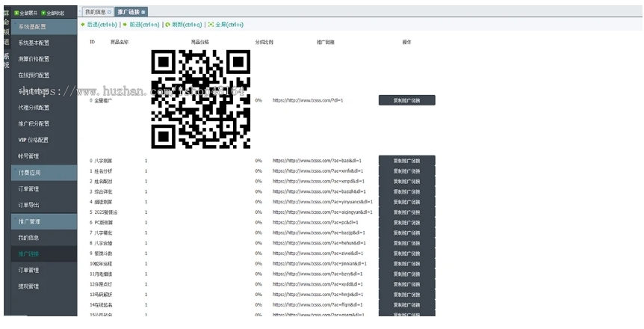The width and height of the screenshot is (644, 329).
Task: Click the 商品价格 column header
Action: tap(200, 42)
